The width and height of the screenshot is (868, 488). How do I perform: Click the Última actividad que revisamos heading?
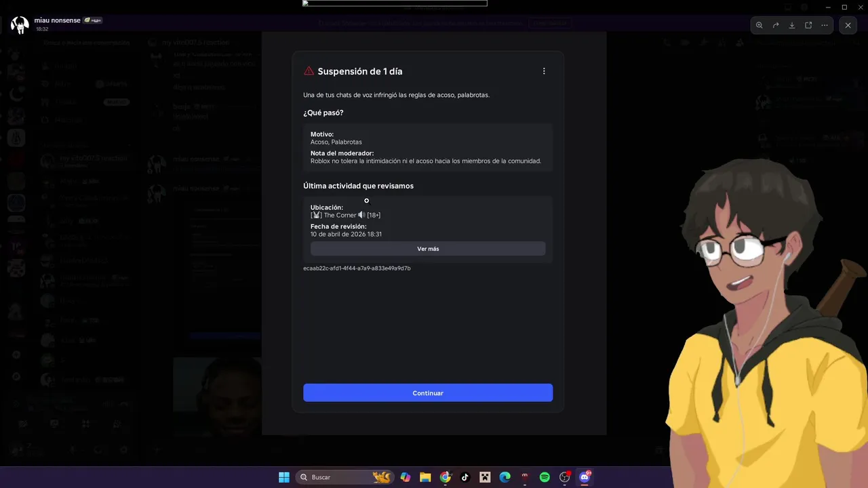pyautogui.click(x=358, y=186)
